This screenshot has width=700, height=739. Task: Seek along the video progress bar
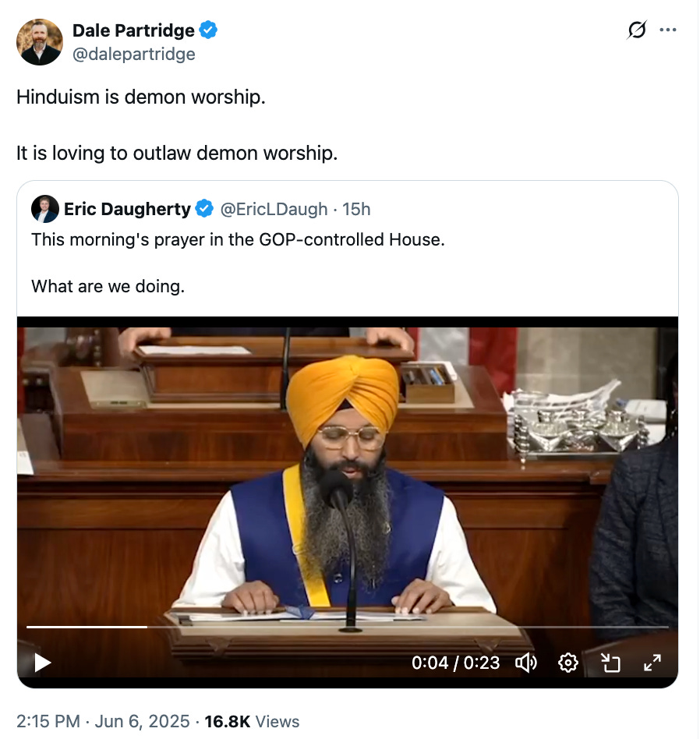coord(348,627)
